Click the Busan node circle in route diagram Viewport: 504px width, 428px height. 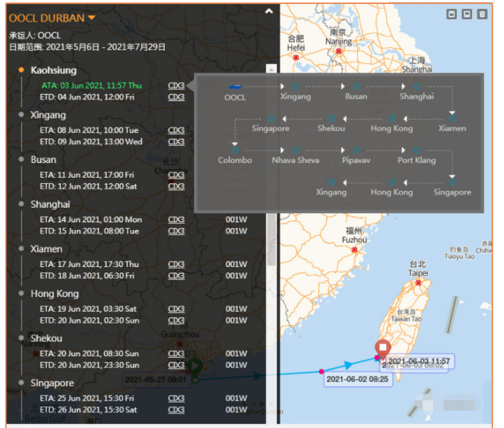tap(356, 86)
